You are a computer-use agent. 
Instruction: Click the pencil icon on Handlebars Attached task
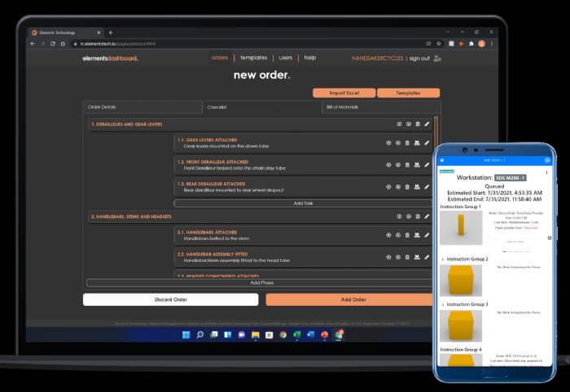[427, 235]
